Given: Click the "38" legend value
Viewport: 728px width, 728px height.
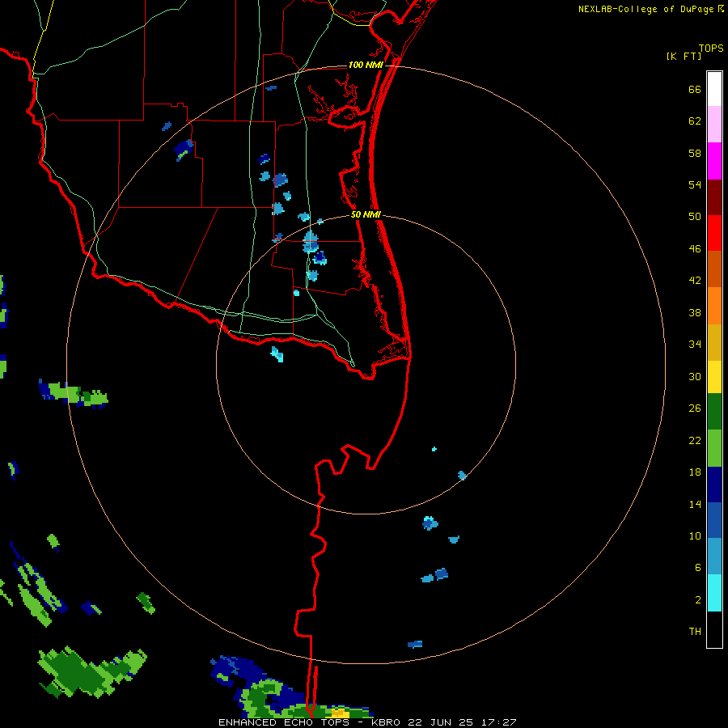Looking at the screenshot, I should click(695, 312).
